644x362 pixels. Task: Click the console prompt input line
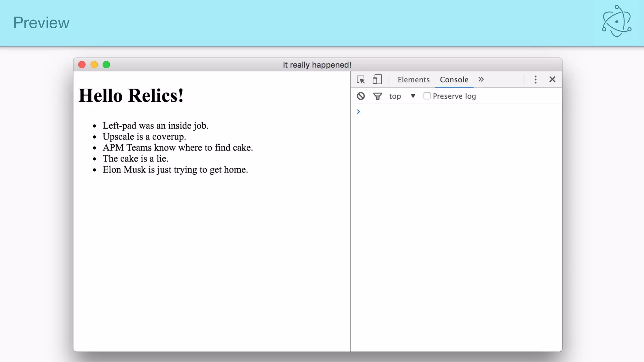456,112
